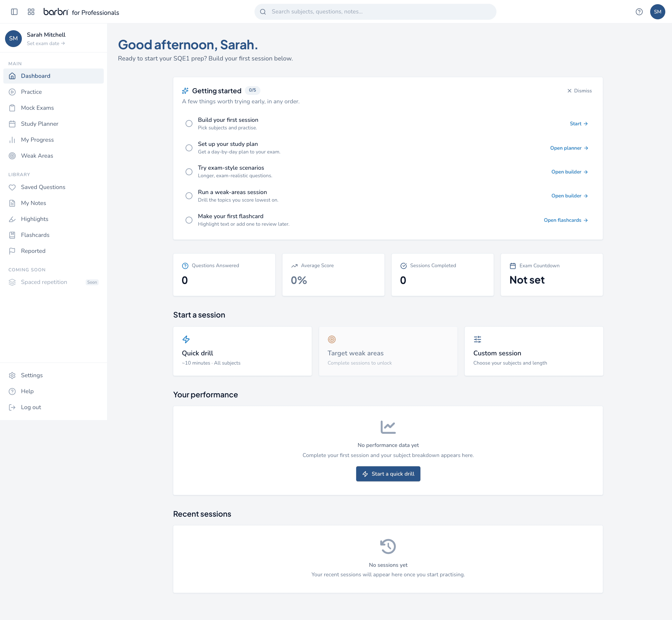
Task: Tick the Build your first session circle
Action: [189, 123]
